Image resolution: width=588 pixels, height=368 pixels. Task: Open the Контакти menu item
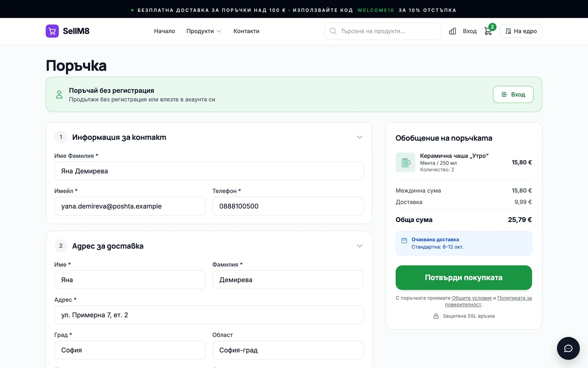pos(246,31)
